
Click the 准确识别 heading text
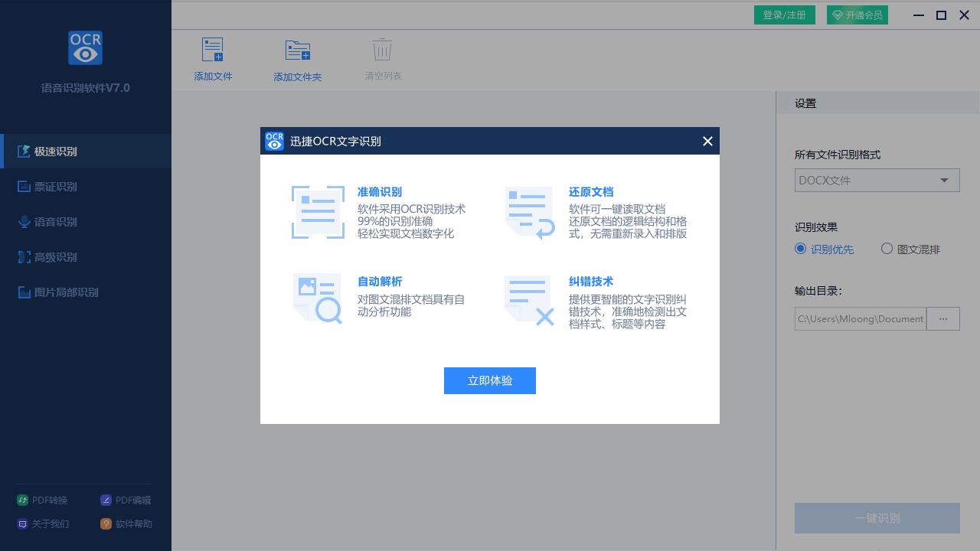point(380,192)
